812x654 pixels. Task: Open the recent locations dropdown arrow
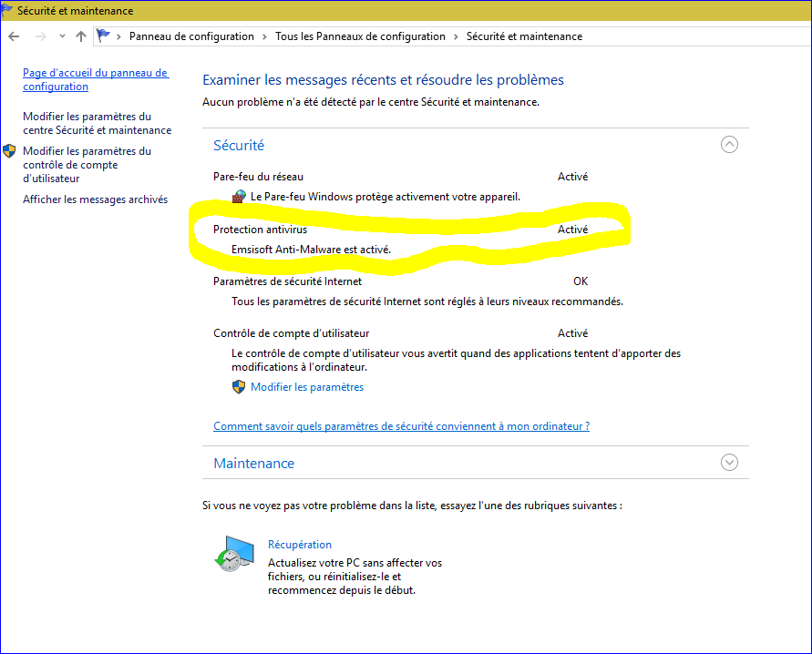point(62,36)
